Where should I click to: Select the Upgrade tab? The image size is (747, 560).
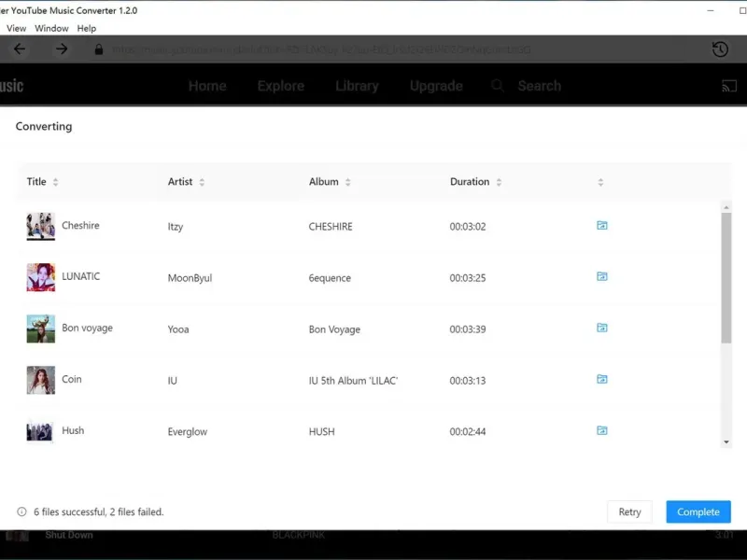tap(436, 86)
